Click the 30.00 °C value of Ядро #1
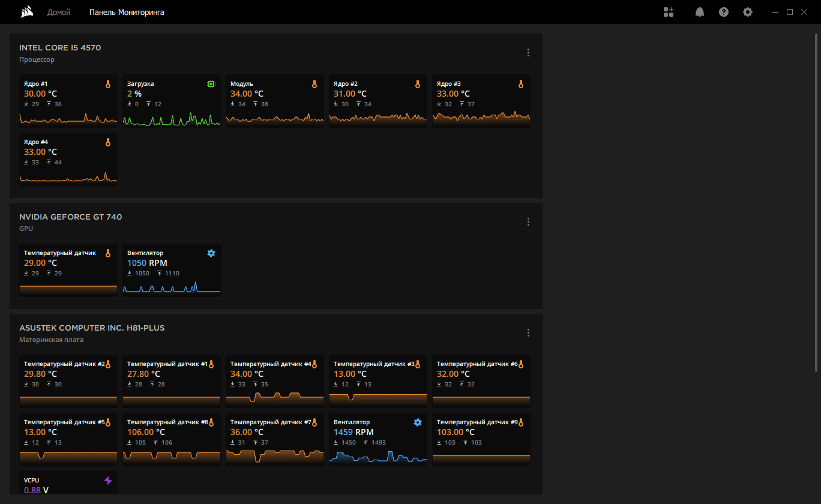The image size is (821, 504). click(x=40, y=94)
